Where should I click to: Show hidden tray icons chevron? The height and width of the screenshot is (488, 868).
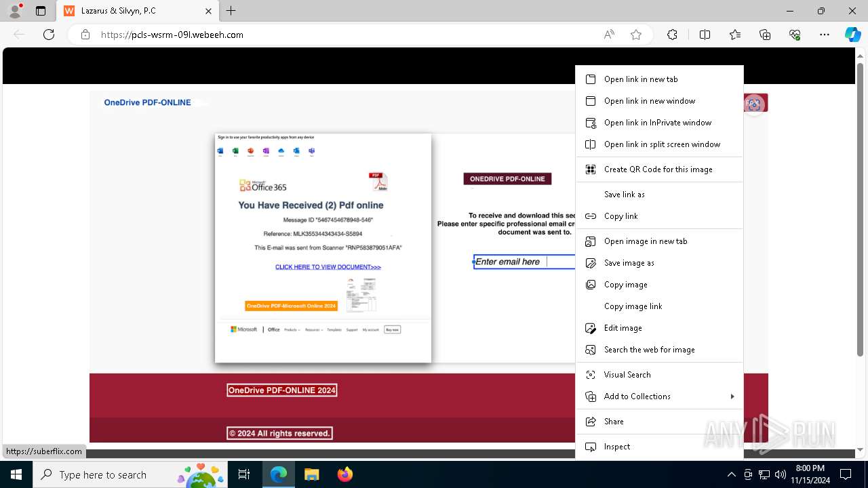(731, 474)
